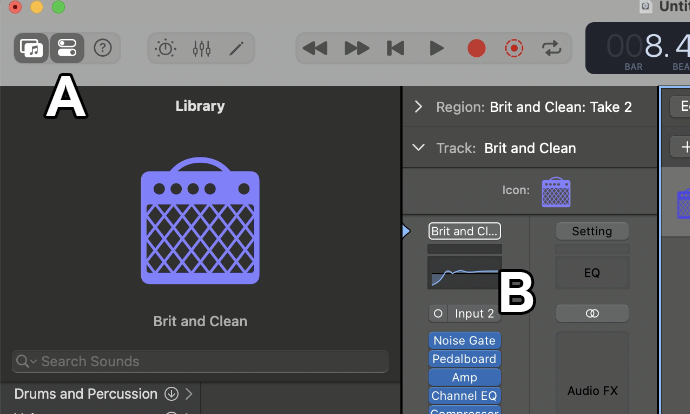Go to beginning of the project
Screen dimensions: 690x414
396,48
